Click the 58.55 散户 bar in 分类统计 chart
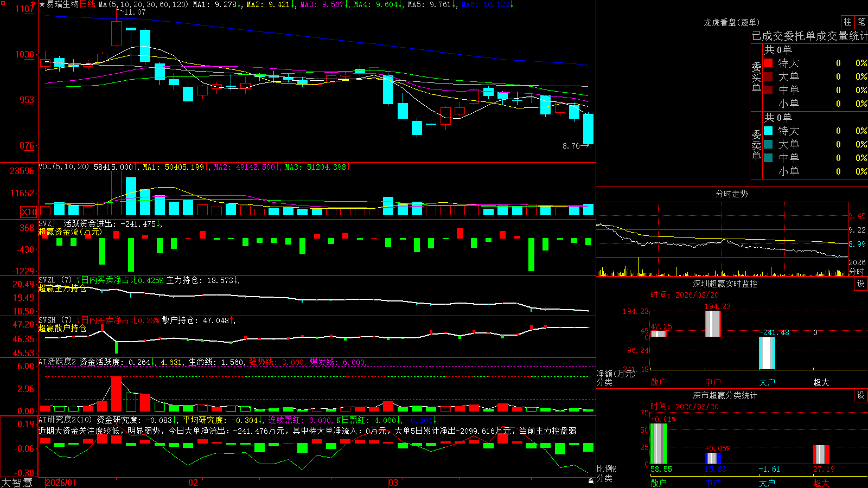The width and height of the screenshot is (868, 488). [659, 444]
